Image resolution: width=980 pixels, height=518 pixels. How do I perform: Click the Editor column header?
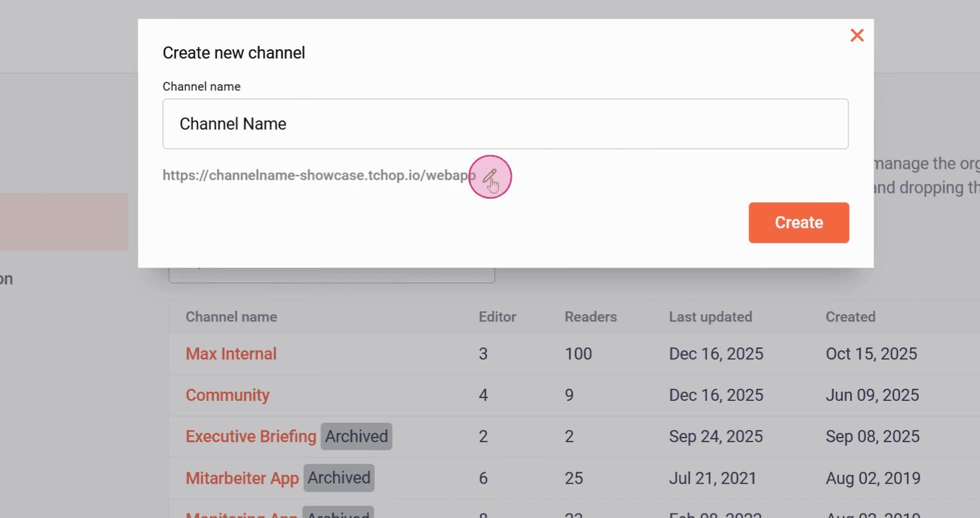point(497,317)
